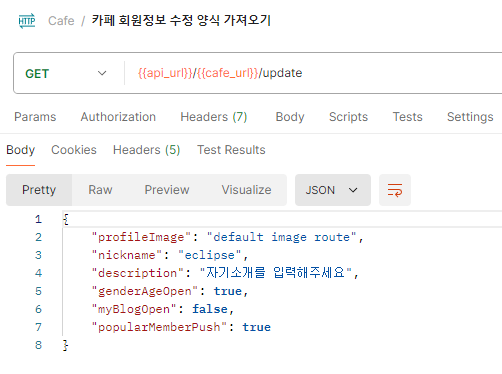Click the true value of popularMemberPush

257,327
